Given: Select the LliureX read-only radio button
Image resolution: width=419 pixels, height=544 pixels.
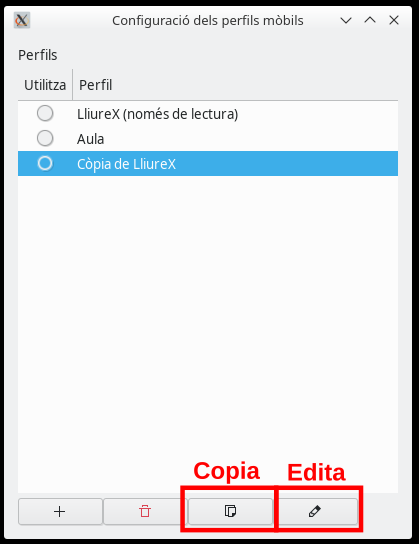Looking at the screenshot, I should [x=45, y=113].
